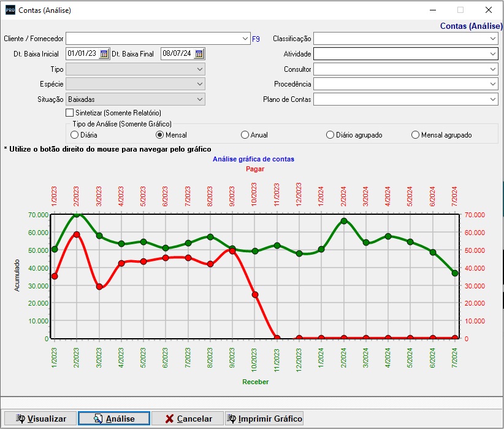Open the Tipo dropdown

(200, 69)
